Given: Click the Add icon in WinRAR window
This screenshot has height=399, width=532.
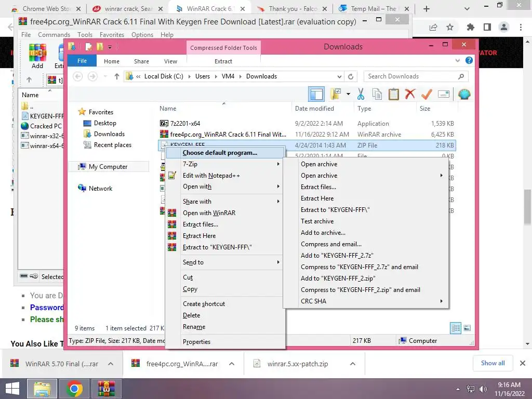Looking at the screenshot, I should pos(37,56).
